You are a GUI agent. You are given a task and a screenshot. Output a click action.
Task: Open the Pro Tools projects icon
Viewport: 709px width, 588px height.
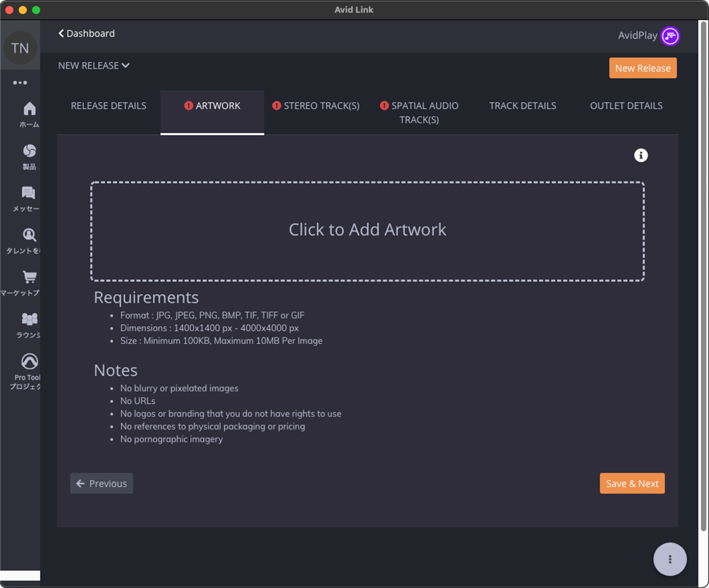click(29, 362)
